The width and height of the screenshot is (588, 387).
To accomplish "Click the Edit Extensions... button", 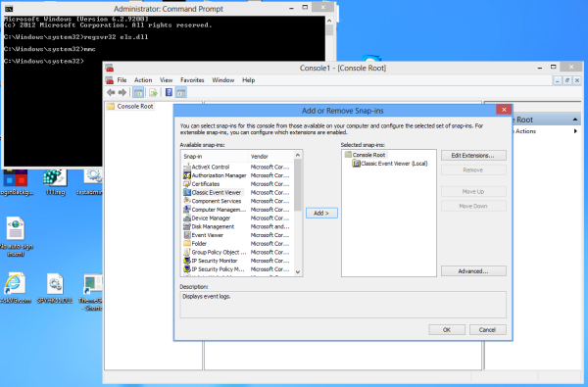I will [x=473, y=155].
